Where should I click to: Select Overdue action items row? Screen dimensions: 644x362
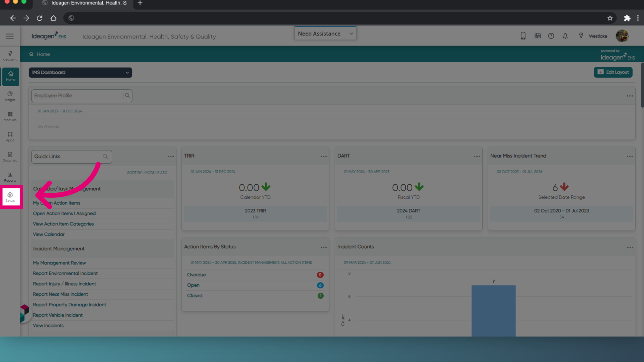(255, 275)
